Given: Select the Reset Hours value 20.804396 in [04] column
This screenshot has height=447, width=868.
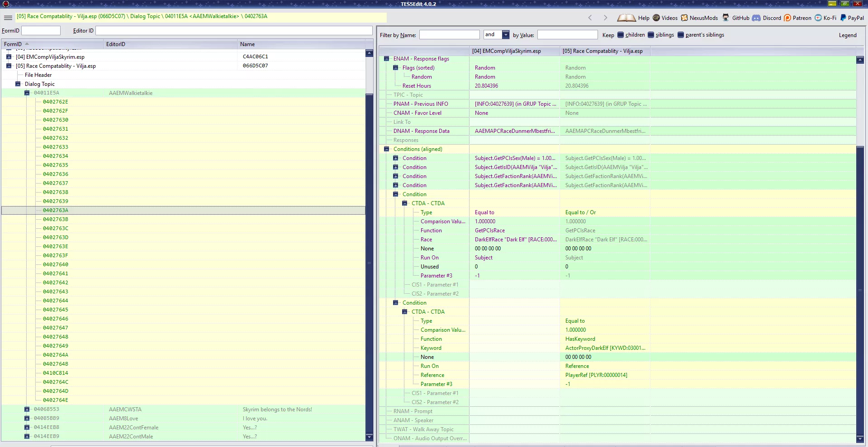Looking at the screenshot, I should (x=486, y=86).
